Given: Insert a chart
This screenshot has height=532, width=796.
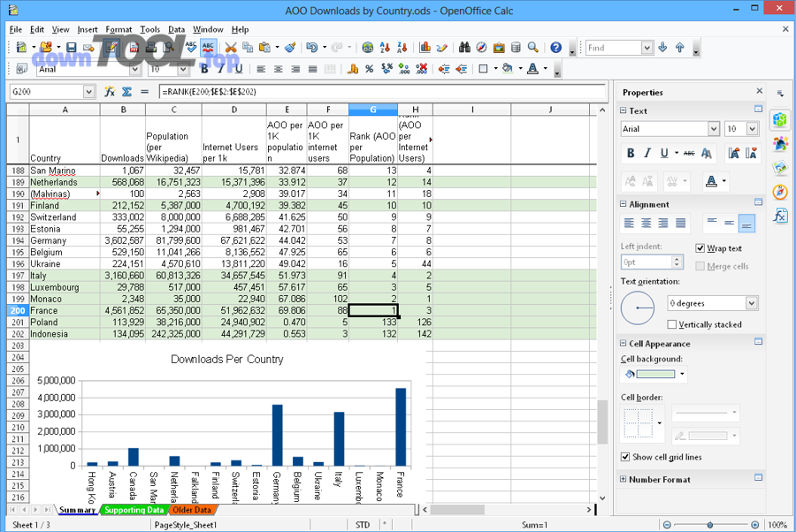Looking at the screenshot, I should [425, 47].
